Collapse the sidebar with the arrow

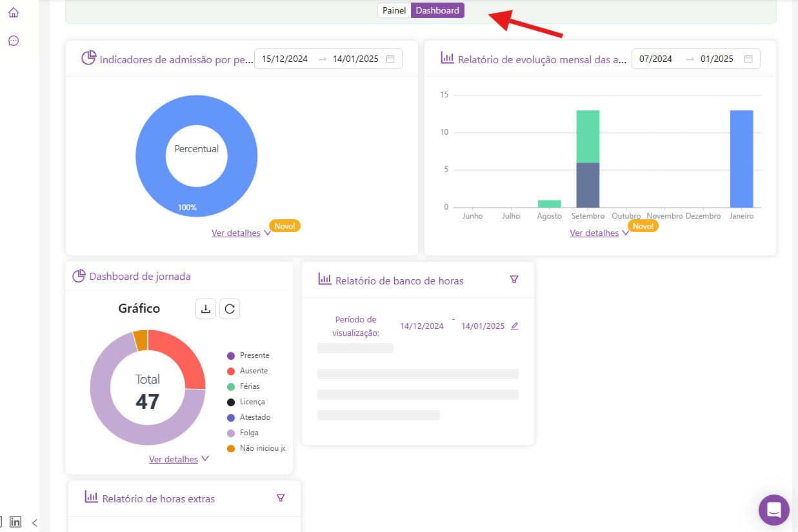(x=35, y=522)
